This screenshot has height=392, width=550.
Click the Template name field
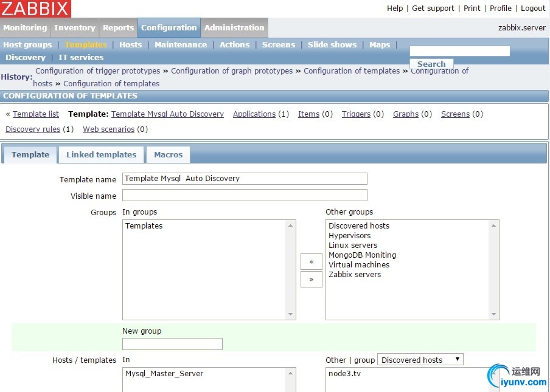tap(245, 179)
